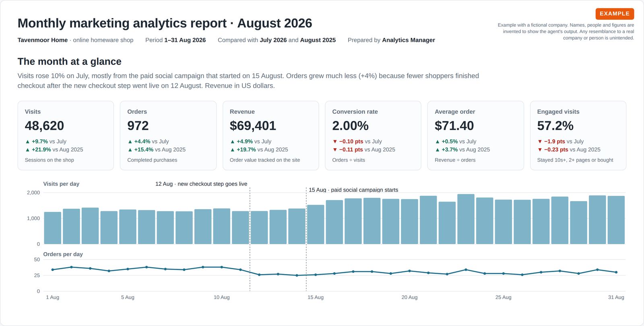Screen dimensions: 644x326
Task: Click the 'Orders ÷ visits' caption
Action: (x=349, y=160)
